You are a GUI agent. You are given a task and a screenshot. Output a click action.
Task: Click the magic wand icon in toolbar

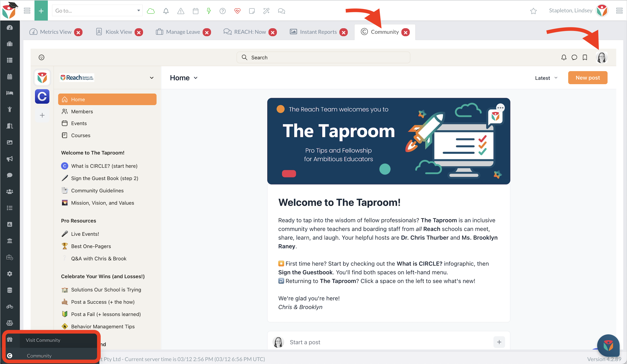click(266, 11)
